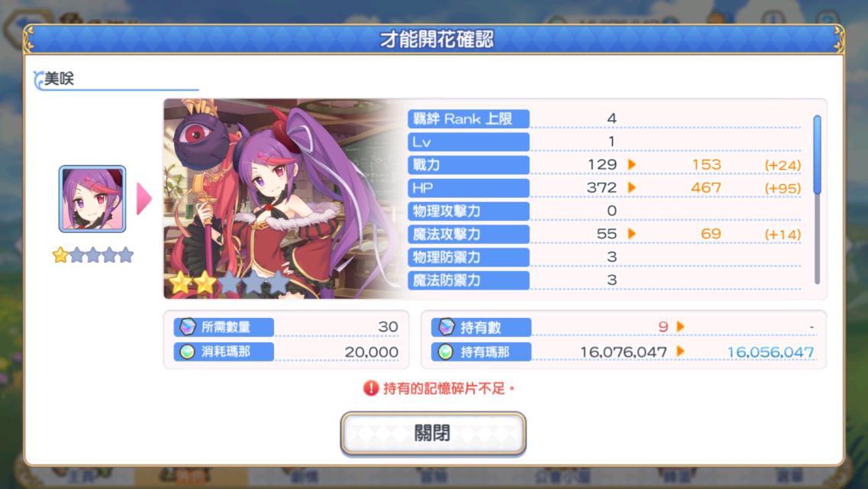Click the 羈絆 Rank 上限 label
The height and width of the screenshot is (489, 868).
pos(468,119)
